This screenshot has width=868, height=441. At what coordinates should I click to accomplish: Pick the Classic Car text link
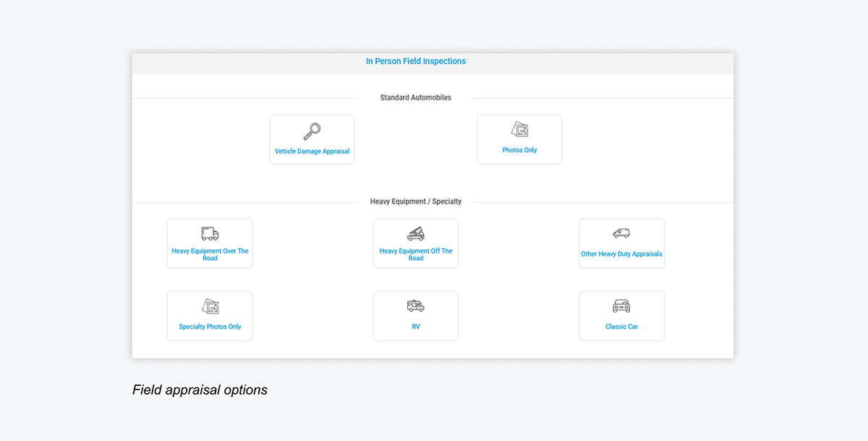(x=621, y=327)
